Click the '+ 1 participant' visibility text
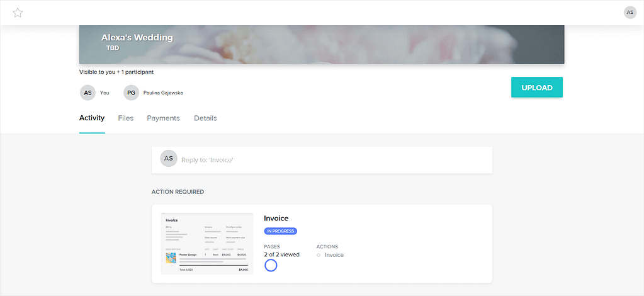The image size is (644, 296). (135, 72)
